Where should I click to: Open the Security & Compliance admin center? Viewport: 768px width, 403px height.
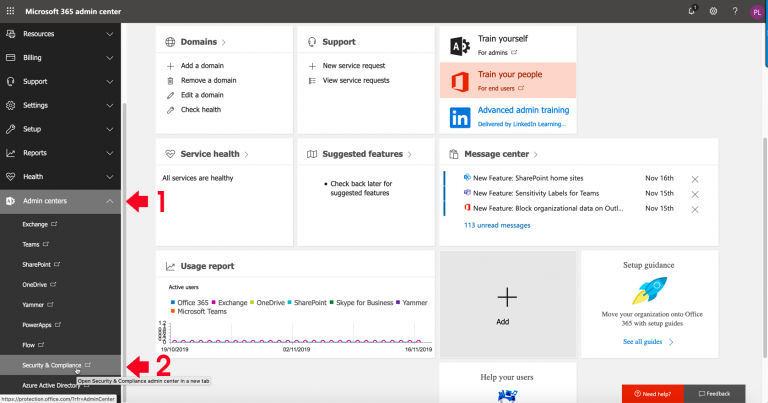[x=57, y=365]
